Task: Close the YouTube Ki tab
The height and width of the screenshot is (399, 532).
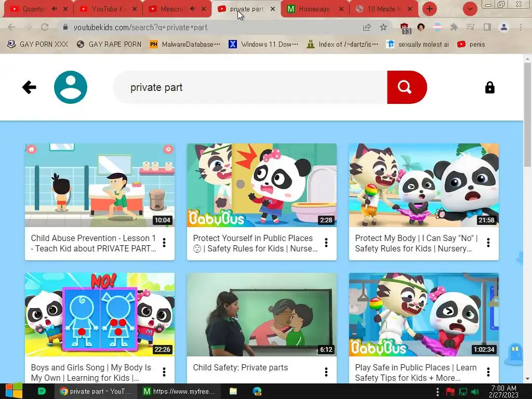Action: (135, 9)
